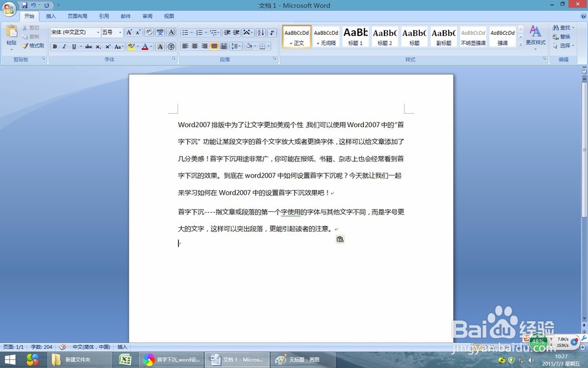The image size is (588, 368).
Task: Click the Paste clipboard icon
Action: (x=12, y=32)
